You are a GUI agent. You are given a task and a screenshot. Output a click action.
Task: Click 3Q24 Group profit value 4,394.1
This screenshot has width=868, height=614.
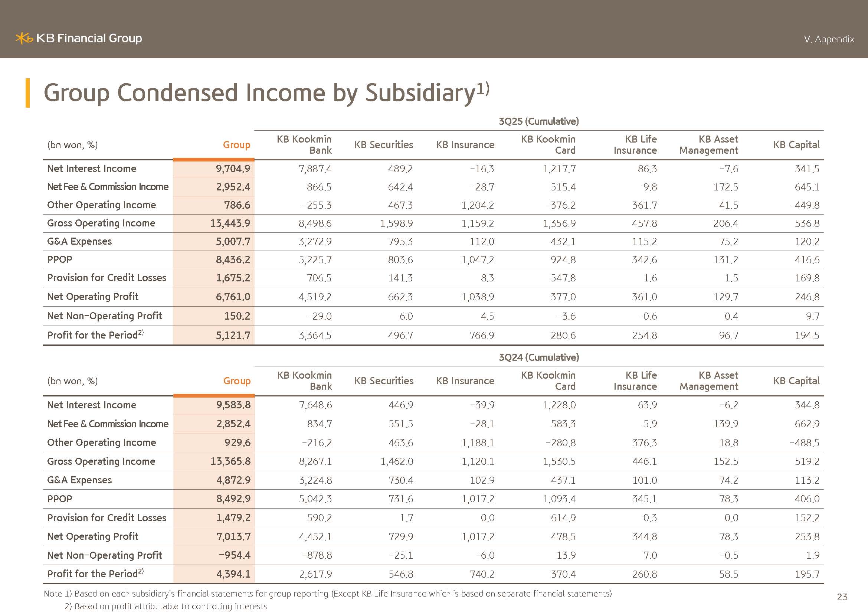[x=233, y=574]
